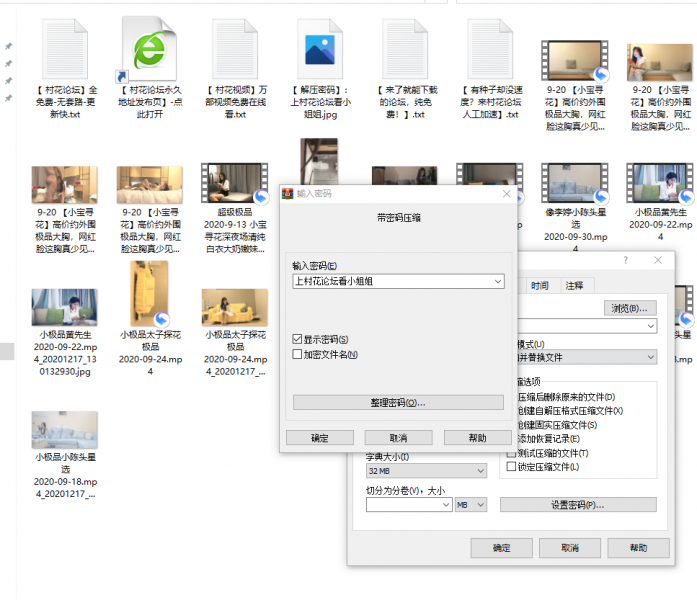
Task: Click the 整理密码 button
Action: [x=398, y=402]
